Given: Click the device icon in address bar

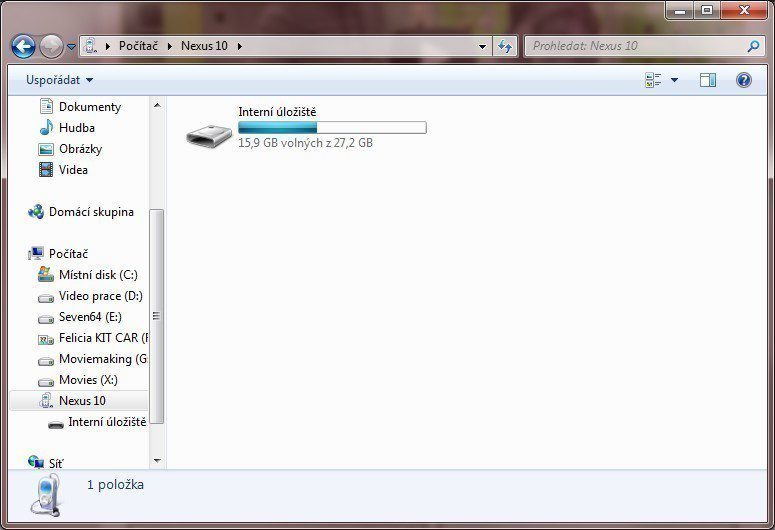Looking at the screenshot, I should click(x=90, y=46).
